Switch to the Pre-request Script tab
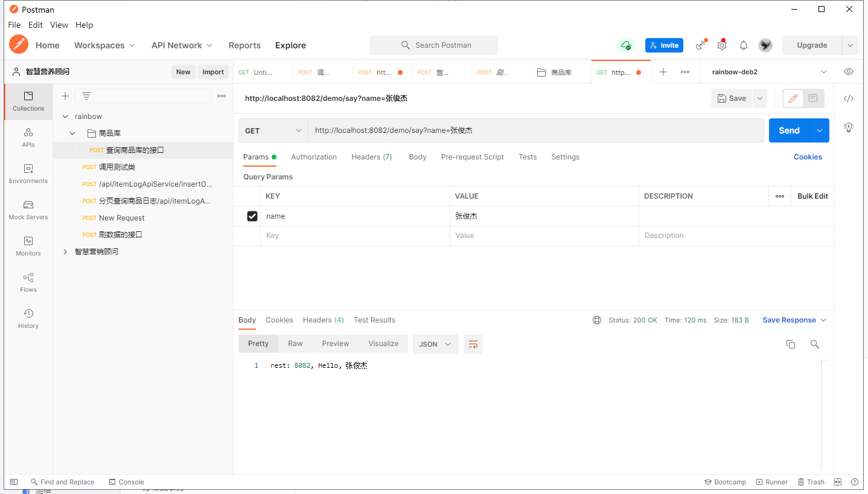Image resolution: width=868 pixels, height=494 pixels. [473, 157]
